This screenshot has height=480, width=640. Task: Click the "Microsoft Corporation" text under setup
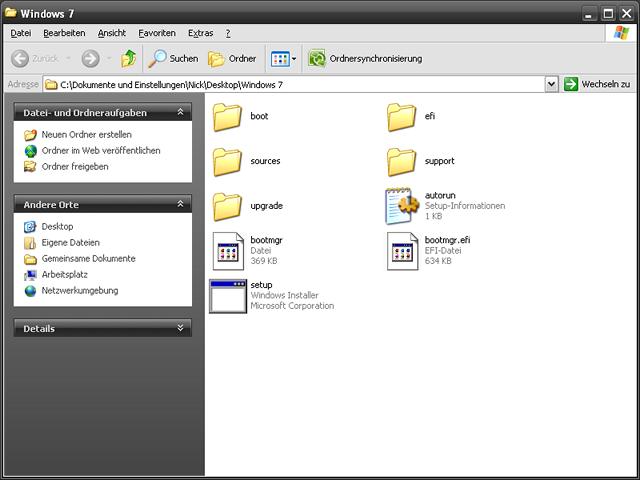[292, 306]
